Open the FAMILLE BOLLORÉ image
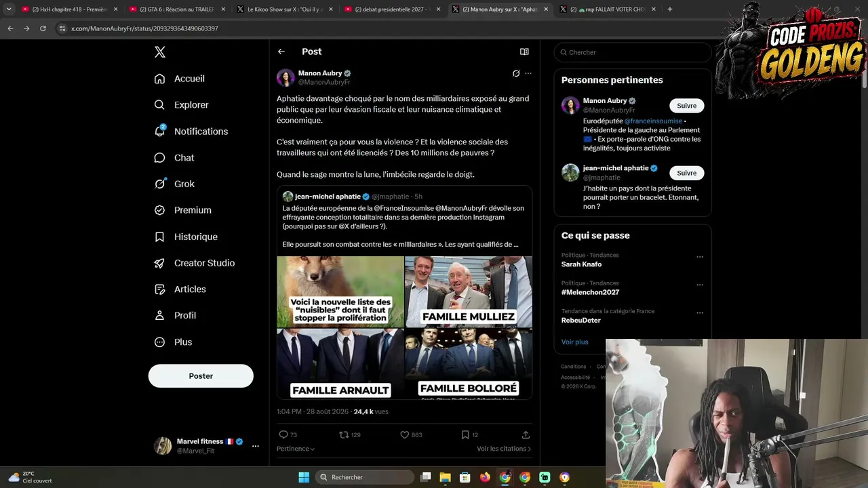Viewport: 868px width, 488px height. click(x=469, y=364)
